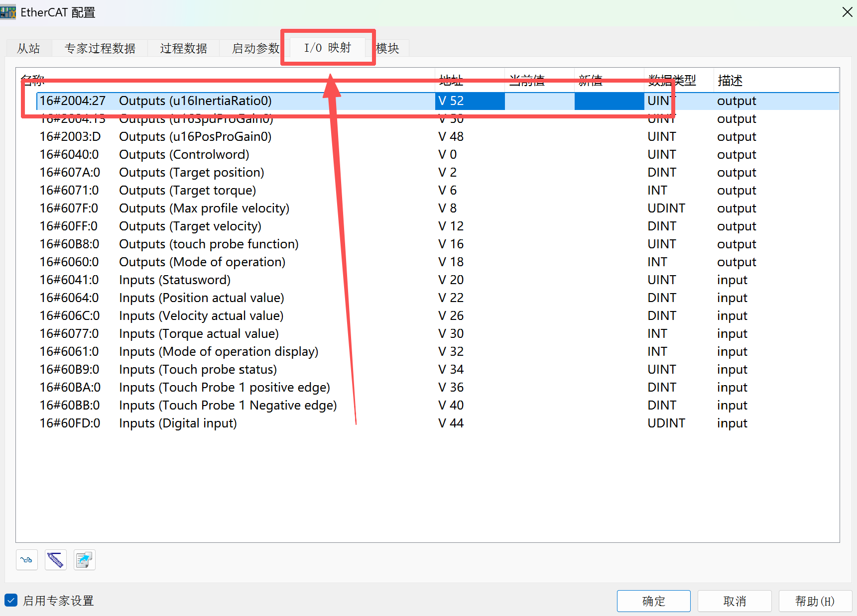Click index 16#607A:0 in the name column
This screenshot has height=616, width=857.
coord(70,173)
